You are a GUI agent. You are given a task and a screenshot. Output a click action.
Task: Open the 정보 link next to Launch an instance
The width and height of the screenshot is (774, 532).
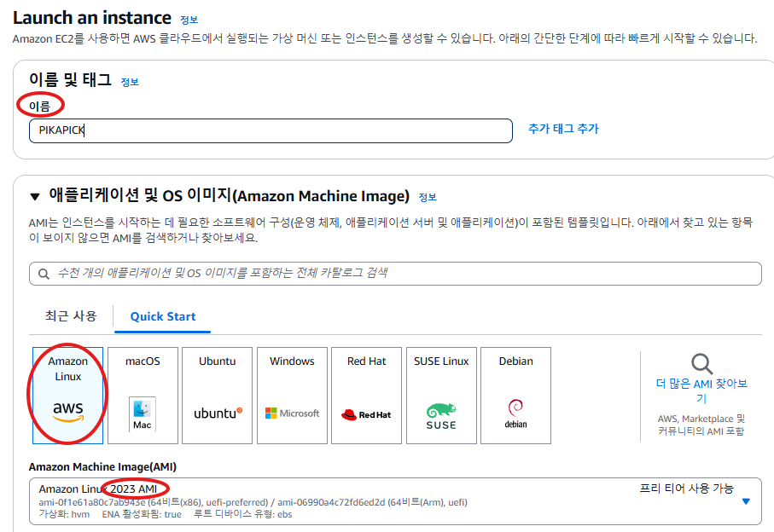(x=189, y=20)
